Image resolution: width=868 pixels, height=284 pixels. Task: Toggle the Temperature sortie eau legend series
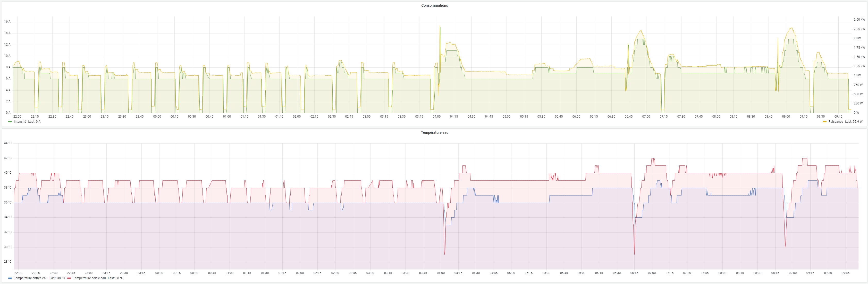pyautogui.click(x=89, y=278)
